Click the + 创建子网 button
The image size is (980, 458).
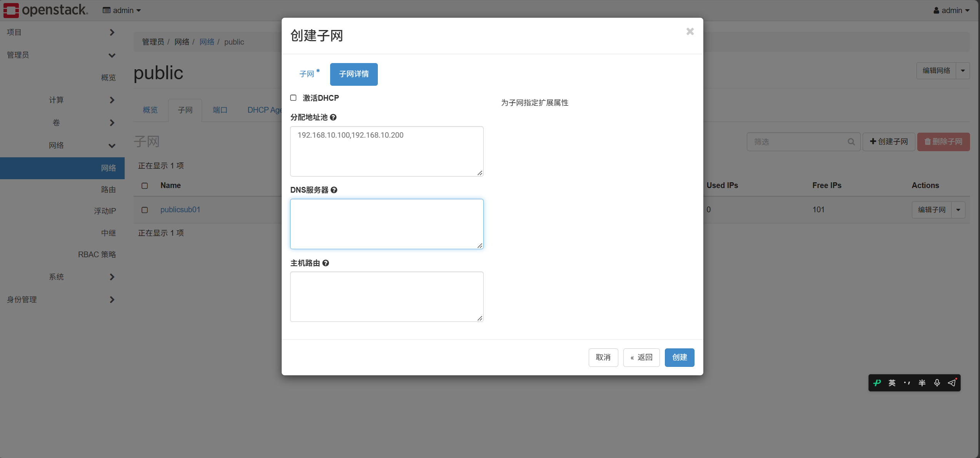(x=889, y=142)
